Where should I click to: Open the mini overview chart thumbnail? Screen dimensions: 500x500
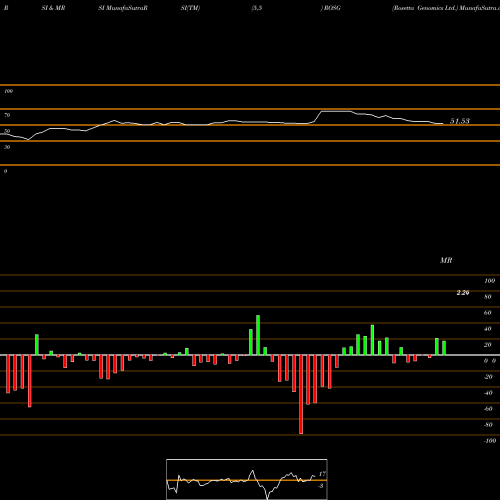click(x=247, y=479)
